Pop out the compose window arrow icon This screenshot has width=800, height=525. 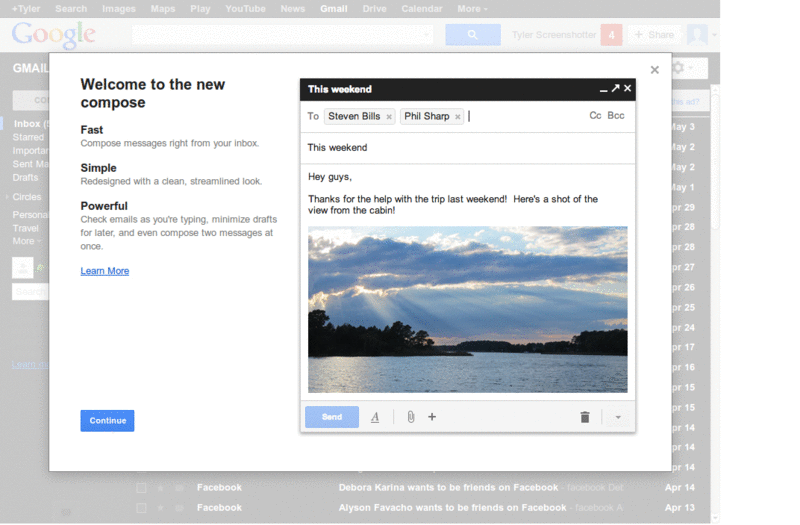[x=615, y=88]
